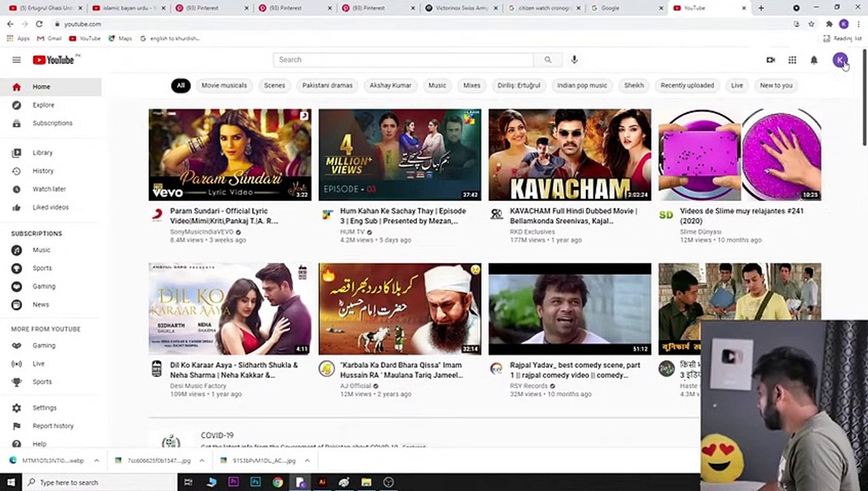Open the Rajpal Yadav comedy thumbnail
The width and height of the screenshot is (868, 491).
coord(570,309)
